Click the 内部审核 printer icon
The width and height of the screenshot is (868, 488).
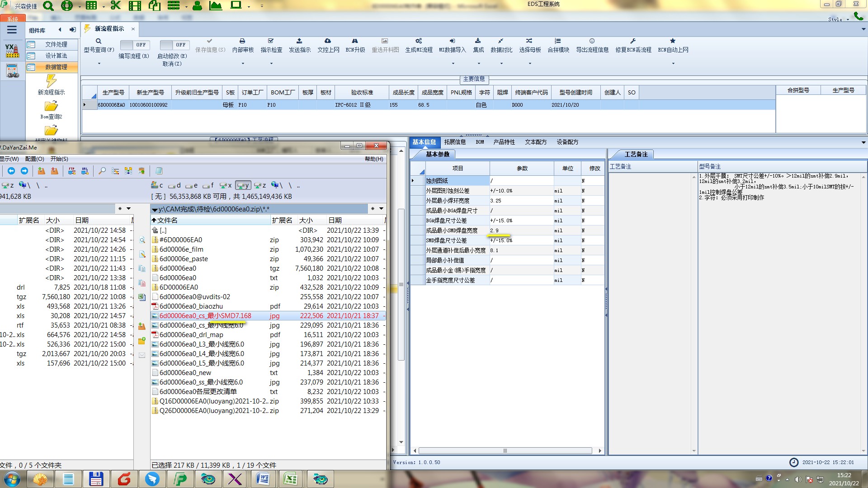point(242,41)
